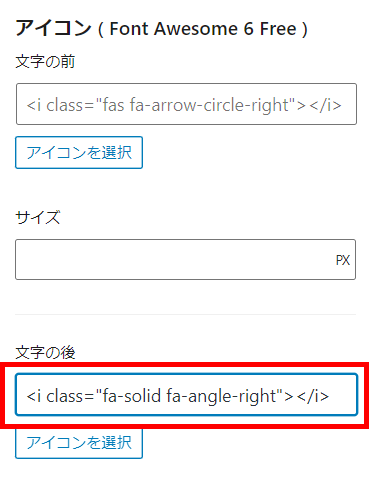Click the アイコン heading text

tap(53, 28)
